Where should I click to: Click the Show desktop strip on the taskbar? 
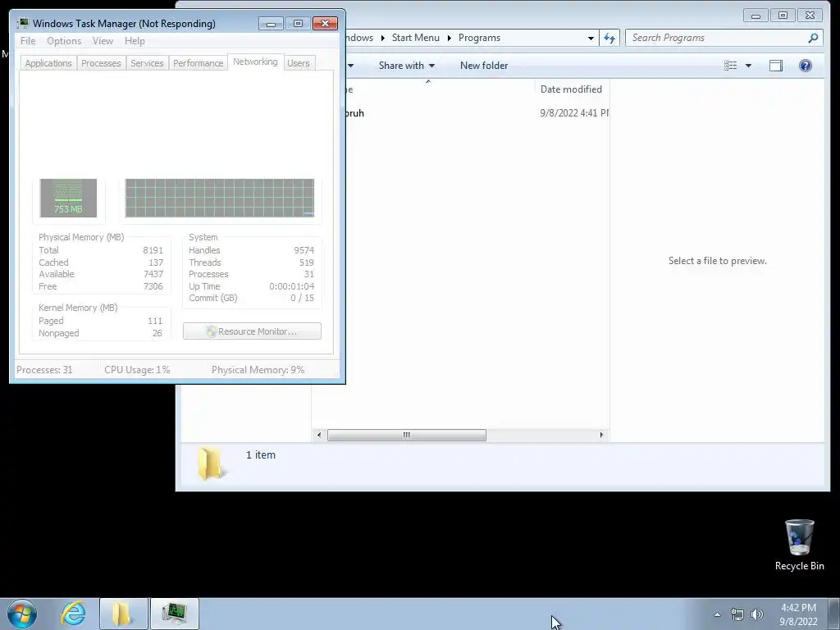click(834, 614)
